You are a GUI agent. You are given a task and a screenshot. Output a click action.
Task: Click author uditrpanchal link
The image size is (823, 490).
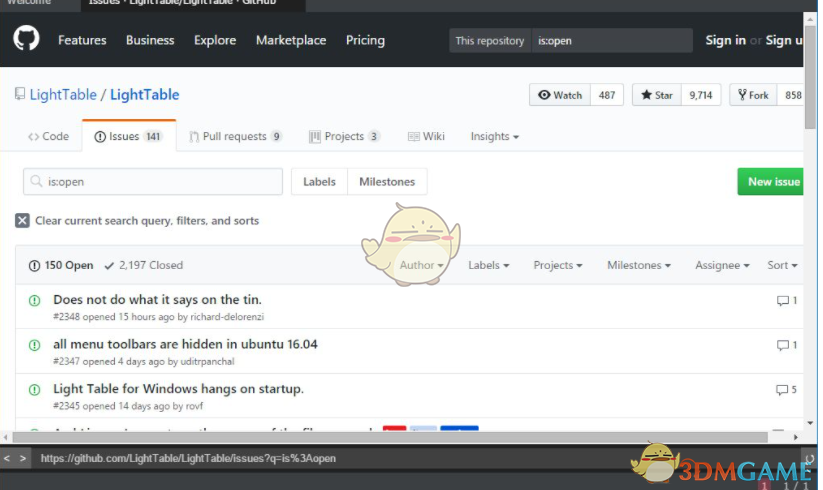pos(207,361)
